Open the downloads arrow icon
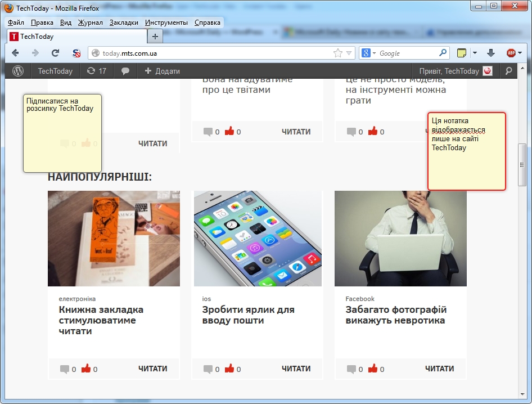 490,53
